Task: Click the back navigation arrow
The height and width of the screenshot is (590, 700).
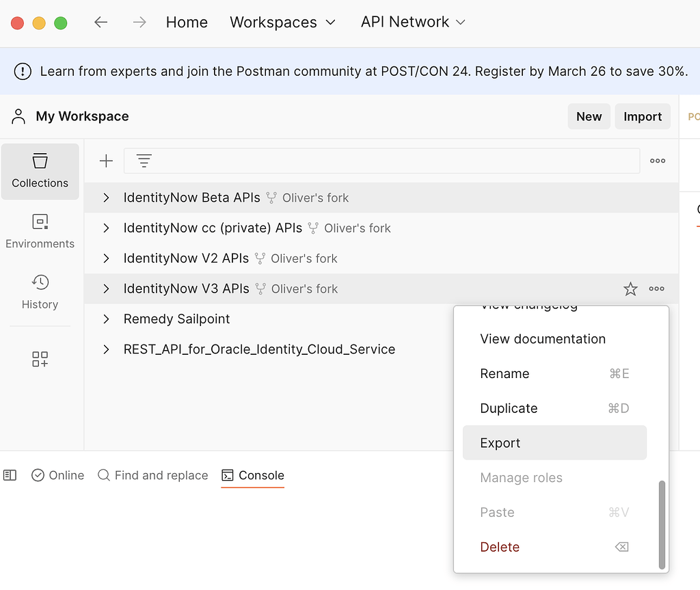Action: (101, 22)
